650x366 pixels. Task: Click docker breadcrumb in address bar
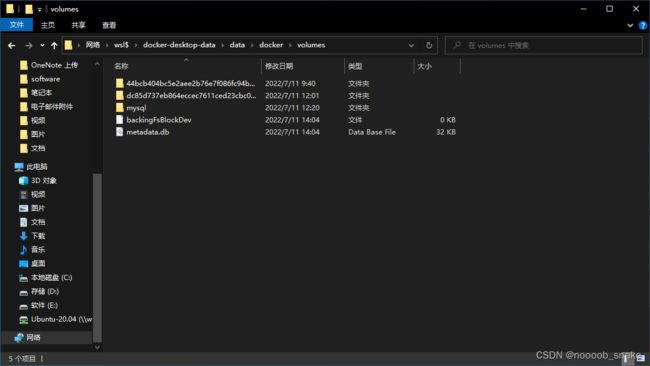(271, 45)
